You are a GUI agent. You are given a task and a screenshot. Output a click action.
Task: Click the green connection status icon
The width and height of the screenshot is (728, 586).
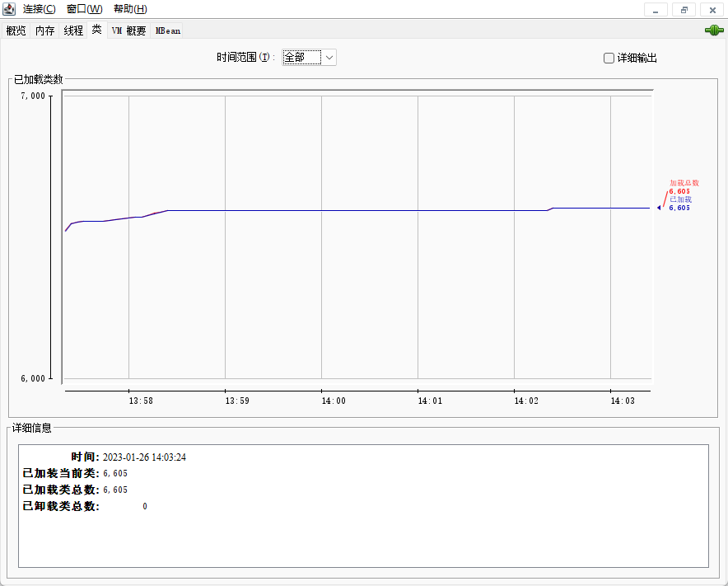click(x=714, y=30)
